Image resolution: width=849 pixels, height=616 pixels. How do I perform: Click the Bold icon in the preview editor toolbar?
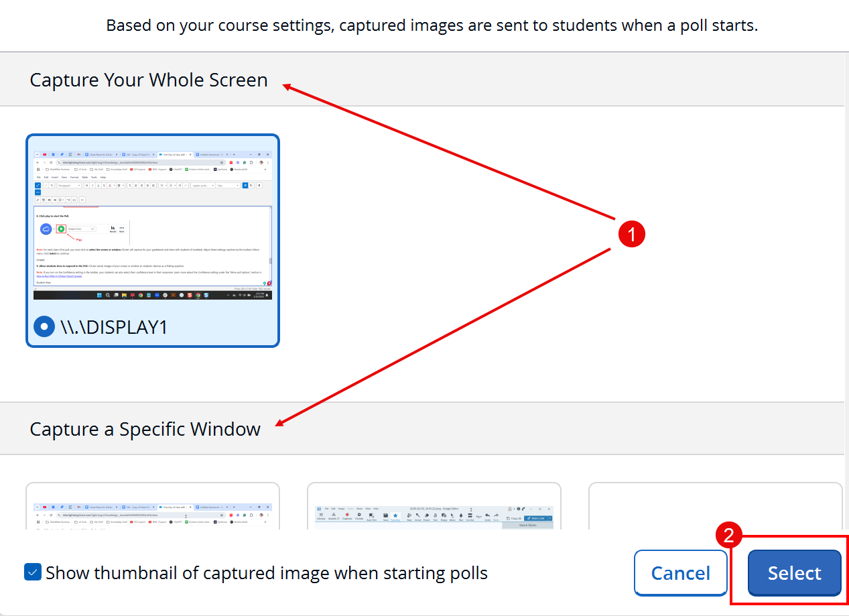(x=86, y=186)
